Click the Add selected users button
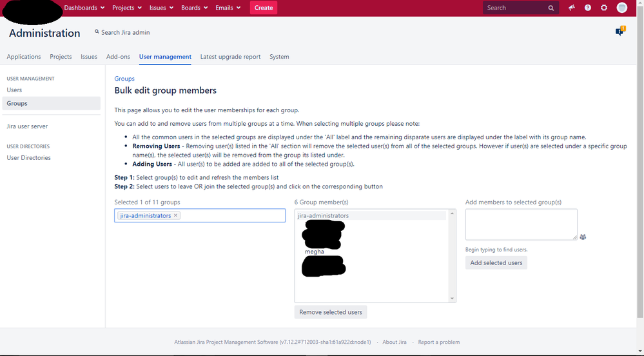The height and width of the screenshot is (356, 644). [496, 262]
